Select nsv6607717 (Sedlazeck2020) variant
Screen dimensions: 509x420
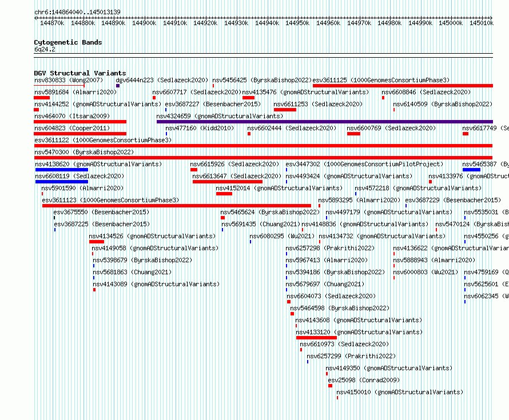coord(197,92)
